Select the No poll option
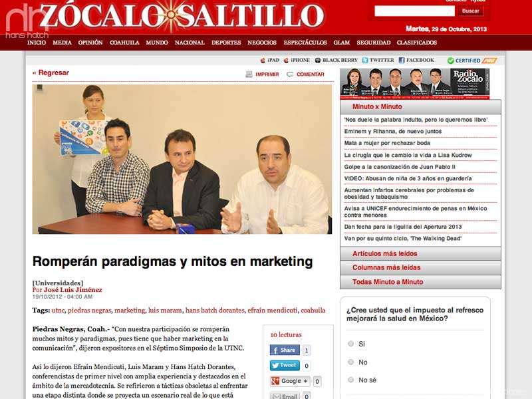Screen dimensions: 532x399 pos(351,362)
